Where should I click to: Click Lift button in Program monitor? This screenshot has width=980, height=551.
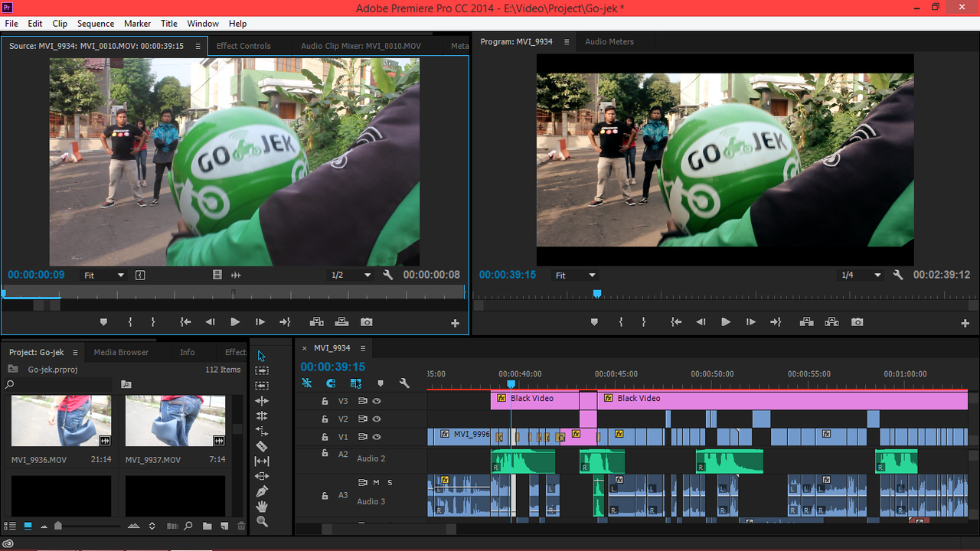(806, 322)
